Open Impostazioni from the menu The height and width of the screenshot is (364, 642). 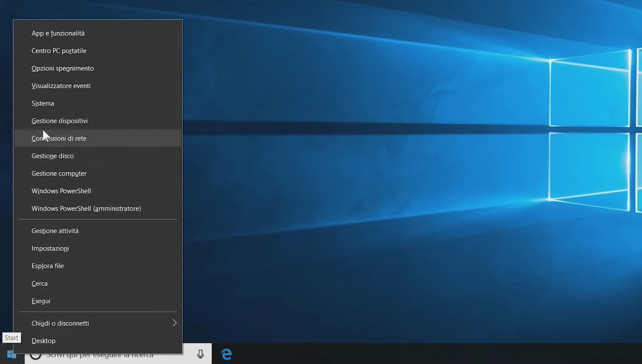click(50, 248)
